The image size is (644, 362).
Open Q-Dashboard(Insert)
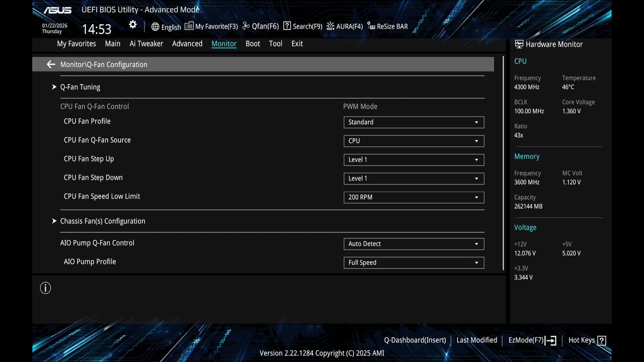point(415,340)
